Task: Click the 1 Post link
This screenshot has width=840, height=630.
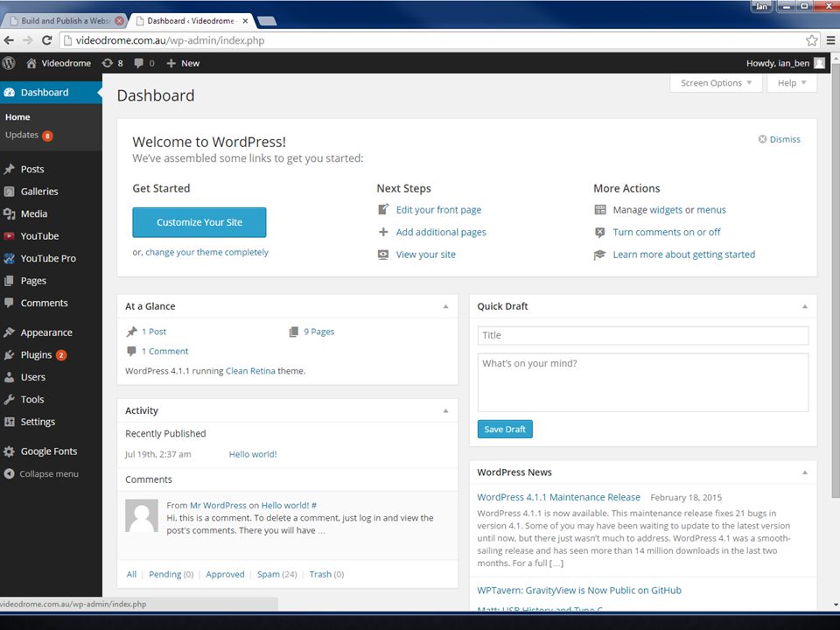Action: click(x=154, y=332)
